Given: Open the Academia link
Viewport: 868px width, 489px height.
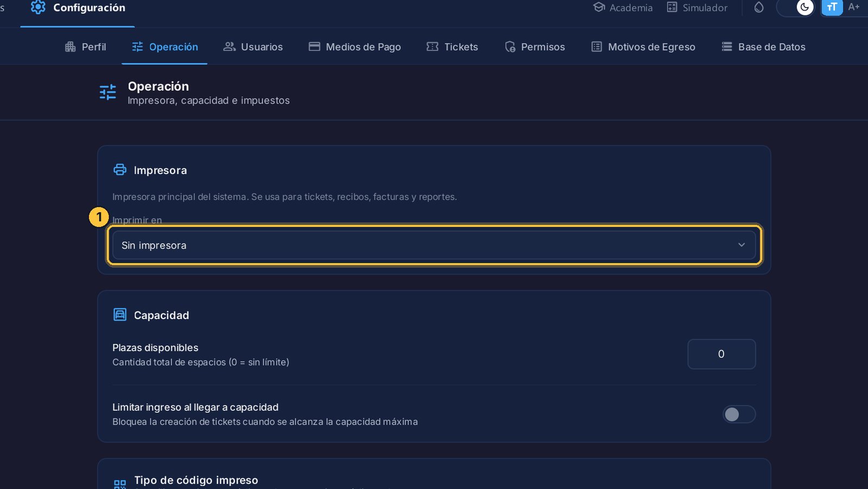Looking at the screenshot, I should (623, 8).
